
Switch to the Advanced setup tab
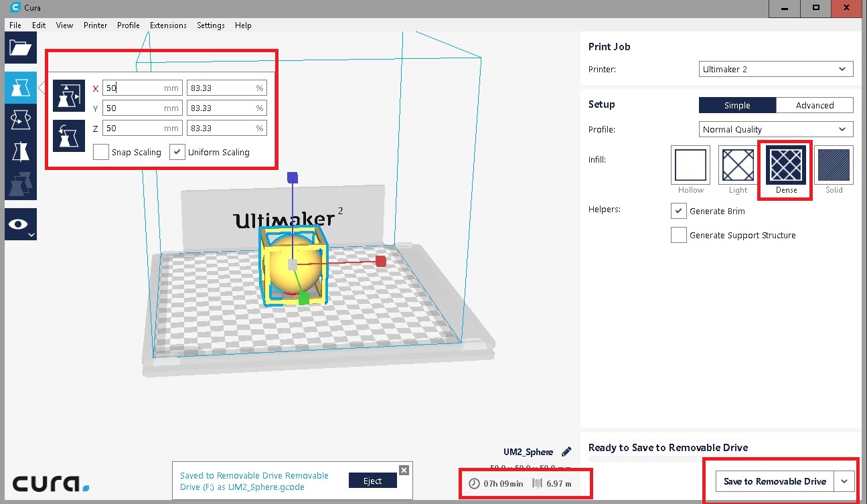pos(815,105)
